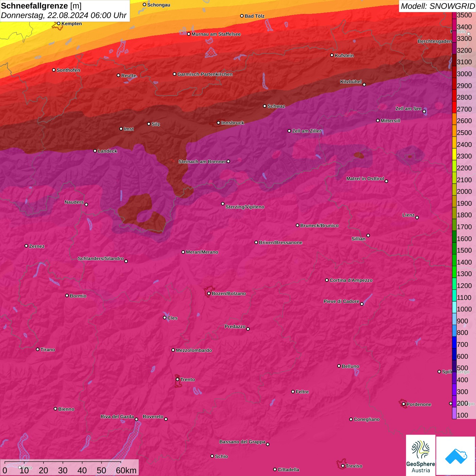Click the Belluno location dot
Viewport: 476px width, 476px height.
tap(339, 366)
